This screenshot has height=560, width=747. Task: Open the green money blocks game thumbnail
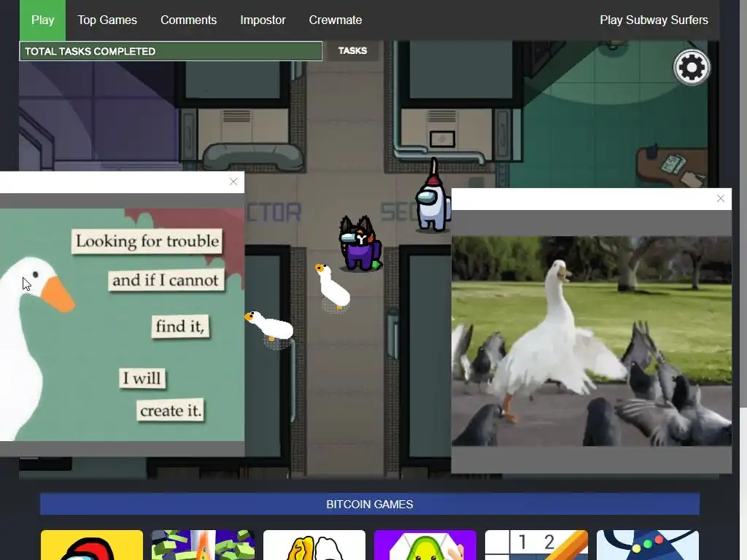(x=203, y=545)
